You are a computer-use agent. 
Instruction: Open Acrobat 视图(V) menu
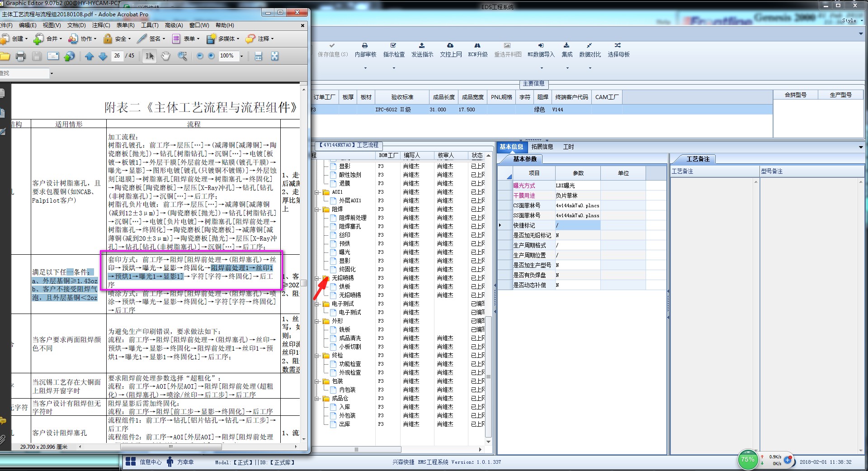tap(52, 25)
